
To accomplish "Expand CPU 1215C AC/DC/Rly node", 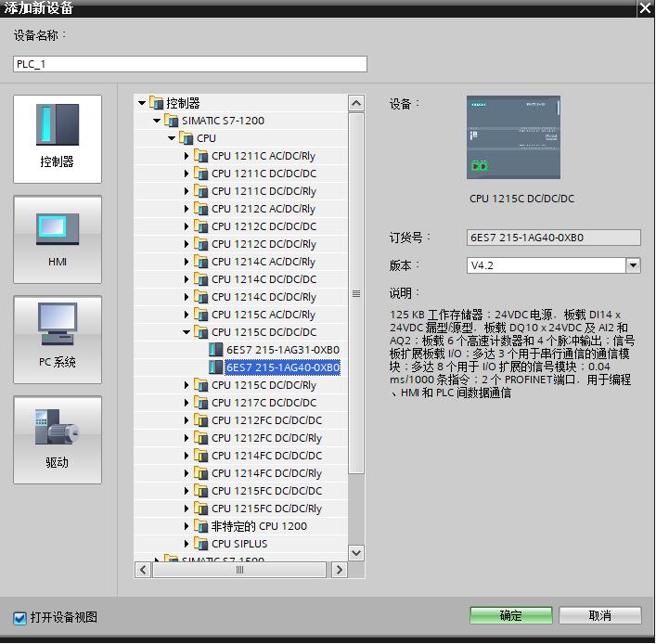I will click(187, 315).
